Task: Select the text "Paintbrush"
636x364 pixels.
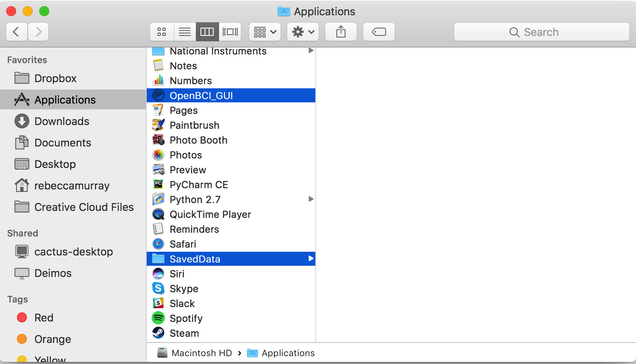Action: tap(194, 125)
